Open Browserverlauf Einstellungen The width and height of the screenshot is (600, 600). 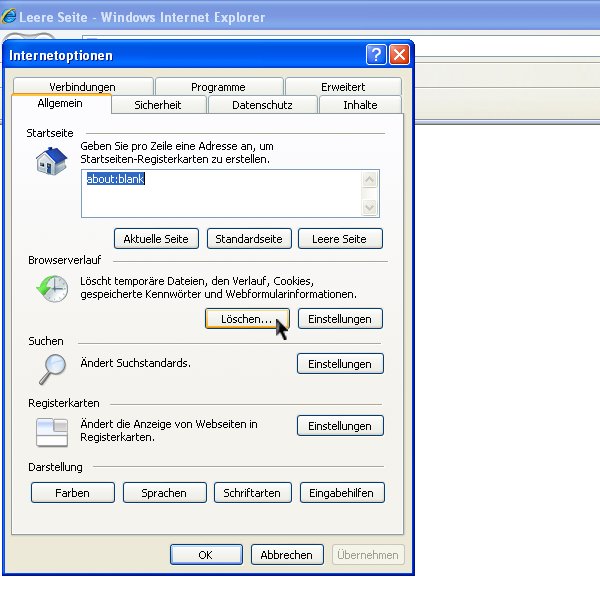pos(340,319)
